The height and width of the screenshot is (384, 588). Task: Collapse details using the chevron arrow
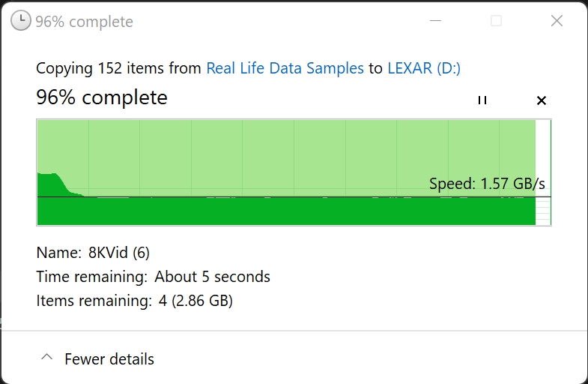click(47, 358)
